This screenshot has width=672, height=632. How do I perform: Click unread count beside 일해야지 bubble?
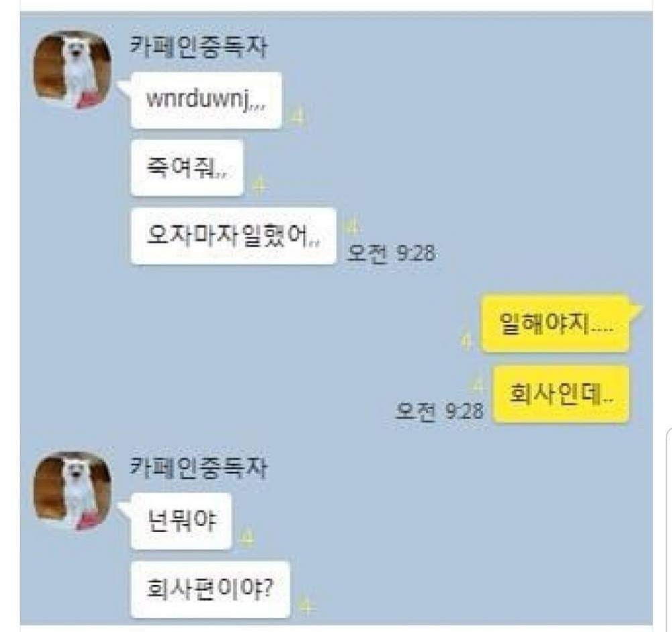(x=467, y=341)
